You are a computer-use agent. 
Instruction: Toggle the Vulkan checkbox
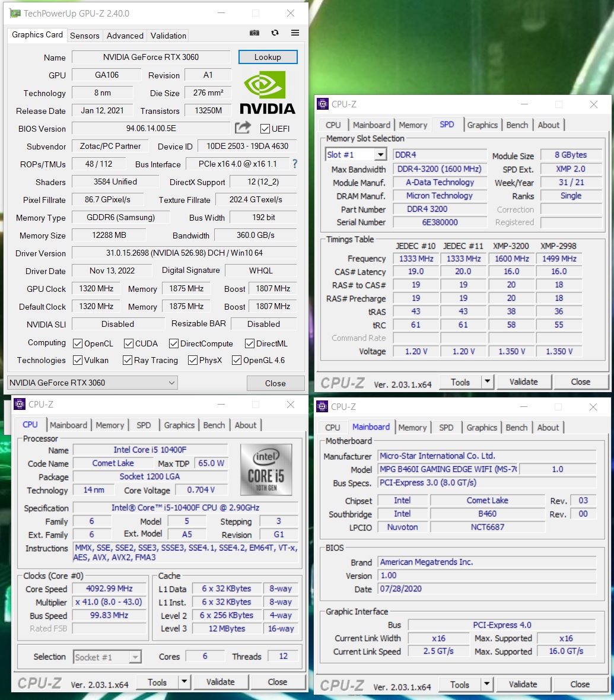[x=78, y=360]
